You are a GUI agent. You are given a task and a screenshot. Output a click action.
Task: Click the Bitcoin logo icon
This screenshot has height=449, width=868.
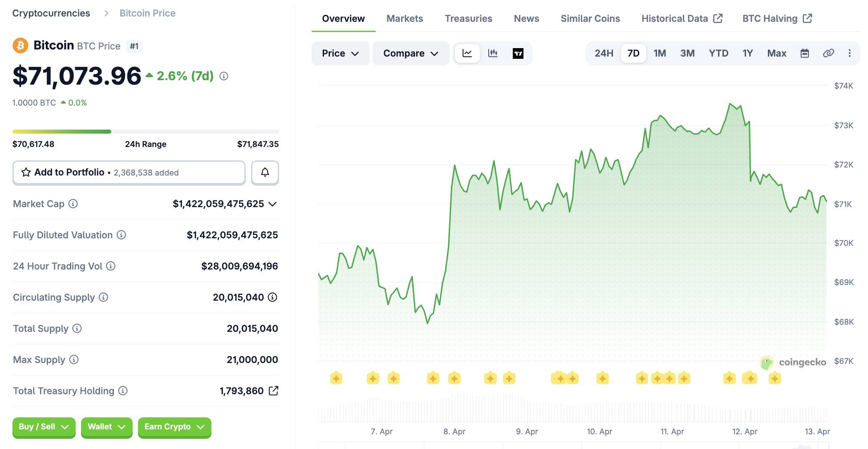click(x=21, y=45)
